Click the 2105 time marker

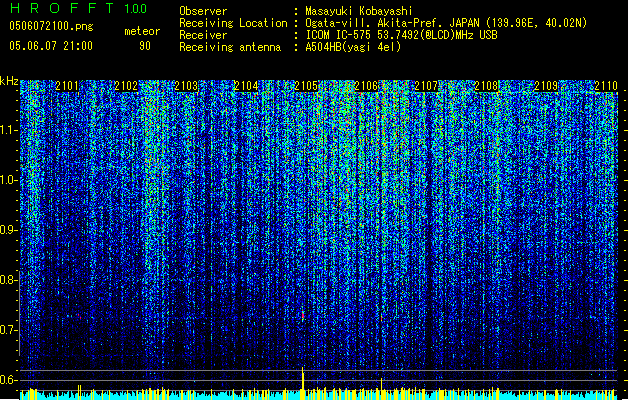coord(306,86)
